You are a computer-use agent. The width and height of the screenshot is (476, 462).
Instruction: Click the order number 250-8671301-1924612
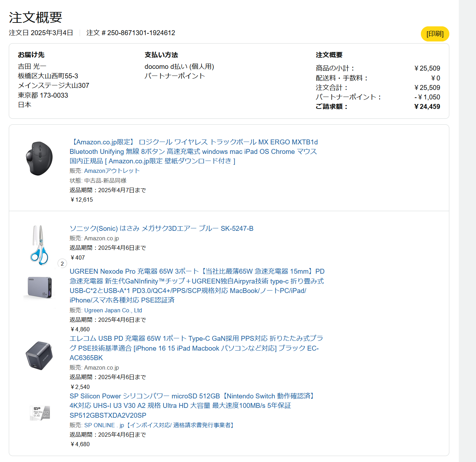pos(141,33)
